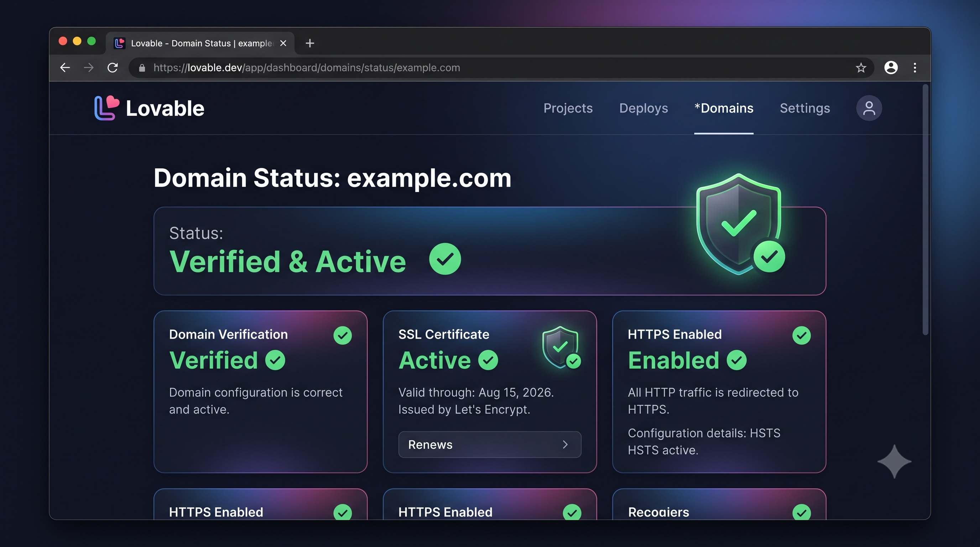
Task: Click corner checkmark on top HTTPS Enabled card
Action: point(802,335)
